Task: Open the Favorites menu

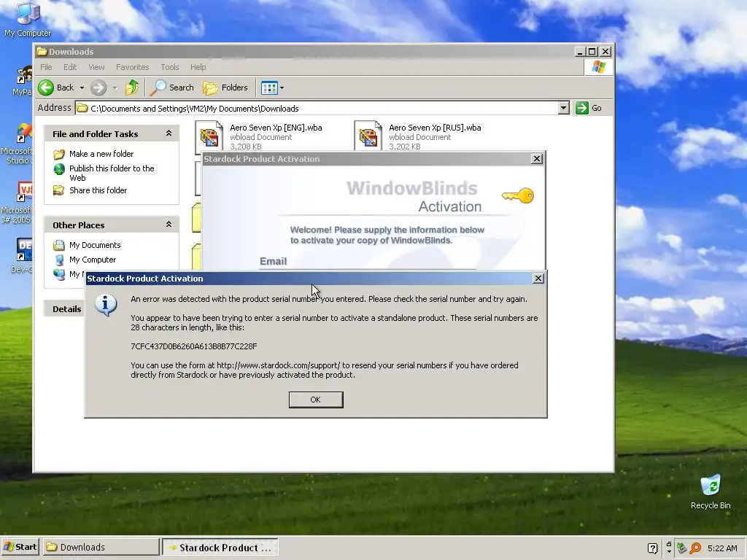Action: 133,67
